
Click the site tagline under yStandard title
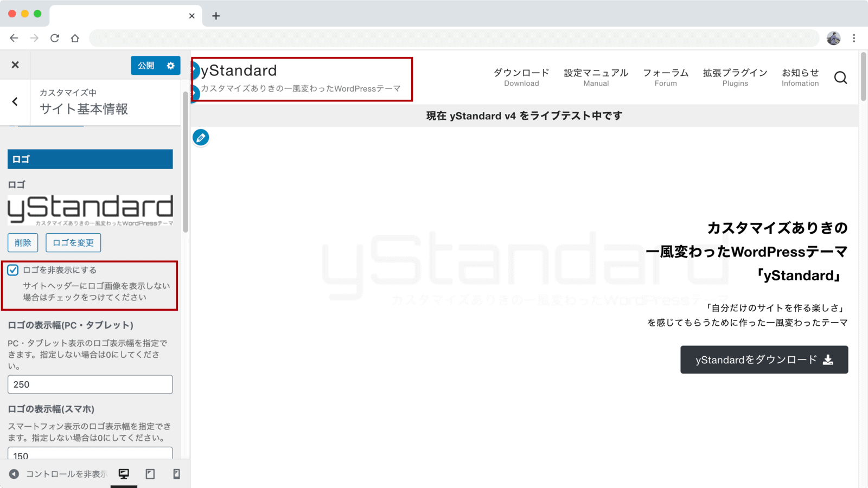click(301, 88)
